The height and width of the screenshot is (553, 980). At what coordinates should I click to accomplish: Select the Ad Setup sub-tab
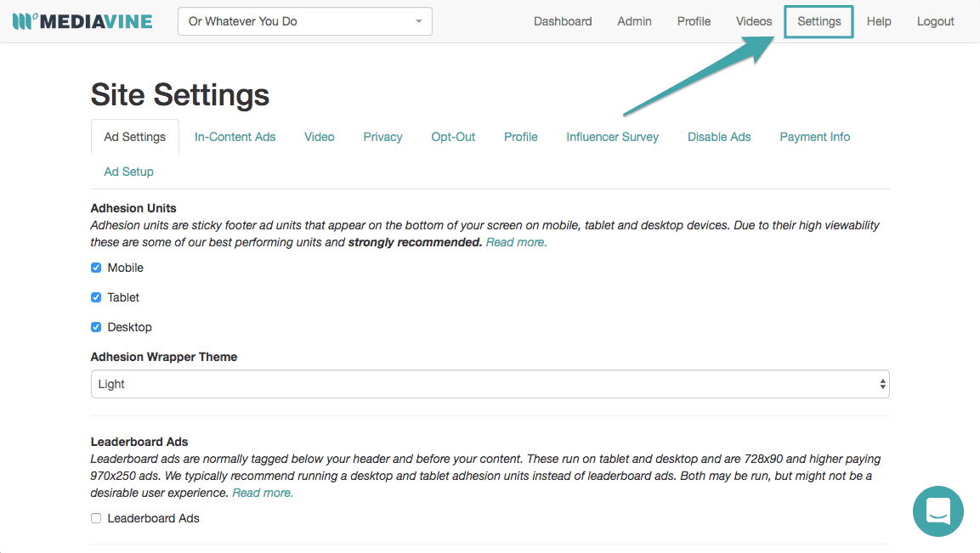pyautogui.click(x=128, y=171)
